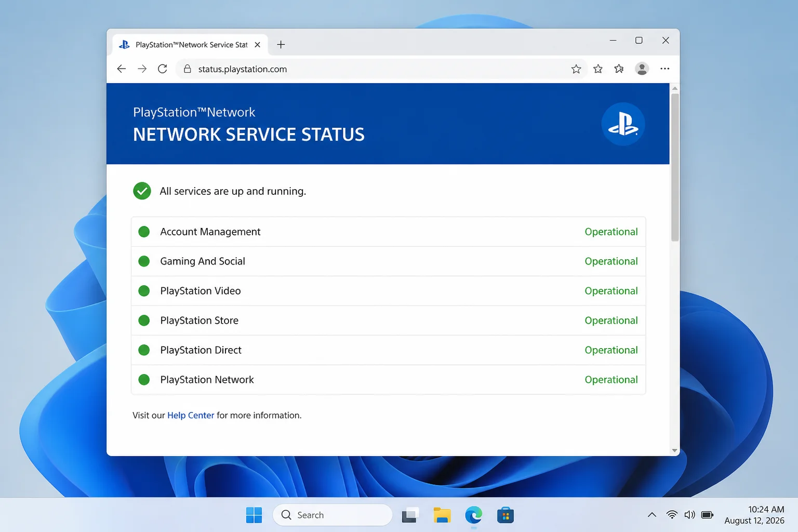Bookmark this page with the address bar star
Viewport: 798px width, 532px height.
pyautogui.click(x=576, y=69)
